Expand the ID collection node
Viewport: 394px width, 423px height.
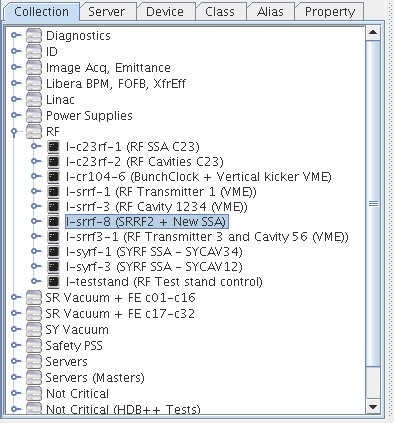pos(16,51)
